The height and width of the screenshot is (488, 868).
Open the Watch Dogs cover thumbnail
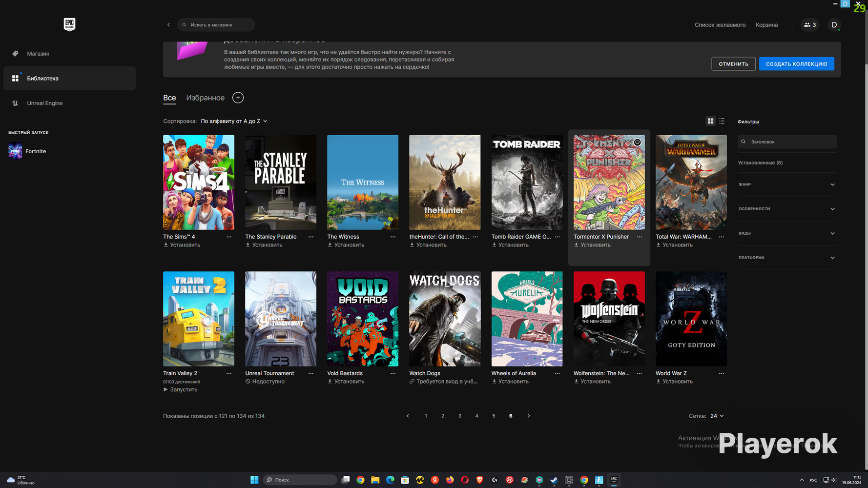445,319
